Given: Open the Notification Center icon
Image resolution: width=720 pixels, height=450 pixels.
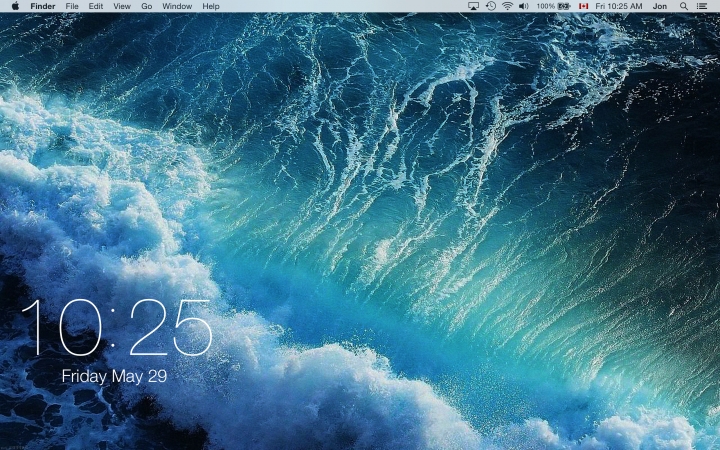Looking at the screenshot, I should (702, 6).
